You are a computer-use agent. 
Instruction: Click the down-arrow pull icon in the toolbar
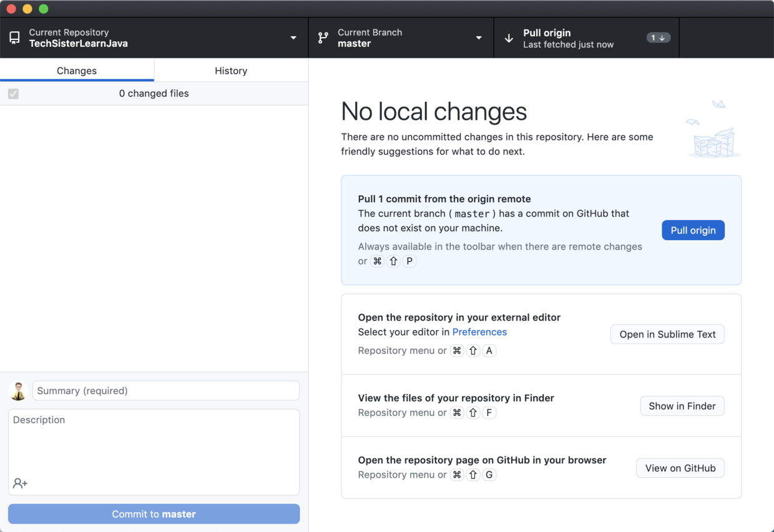click(x=509, y=38)
